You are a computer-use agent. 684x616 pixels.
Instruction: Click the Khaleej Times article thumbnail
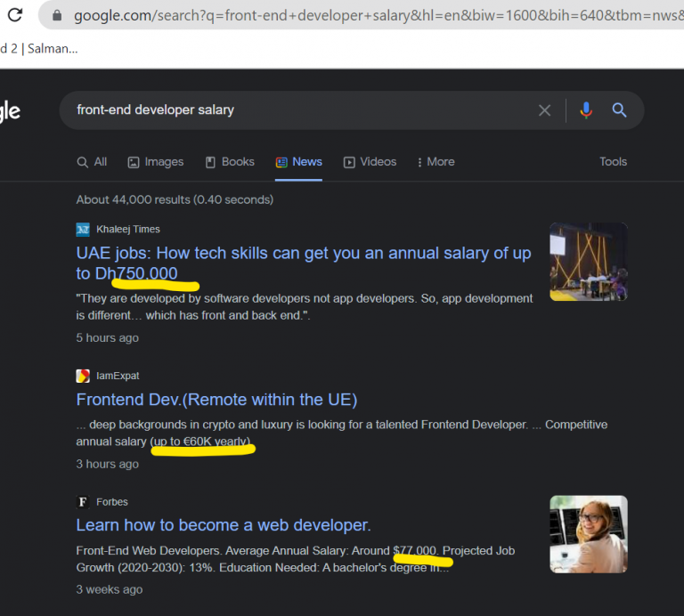(588, 261)
